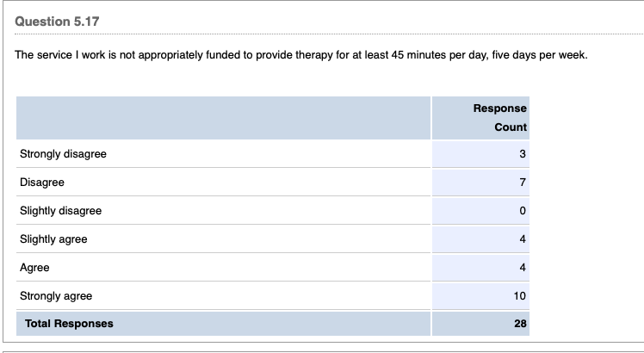Click the count 3 for Strongly disagree
Image resolution: width=644 pixels, height=353 pixels.
523,154
